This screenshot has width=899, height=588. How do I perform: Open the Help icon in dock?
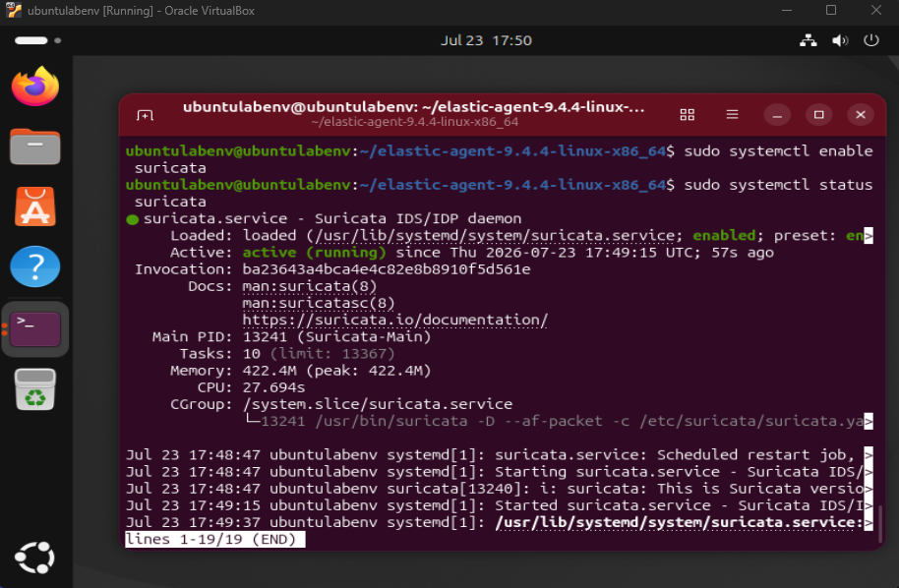35,266
